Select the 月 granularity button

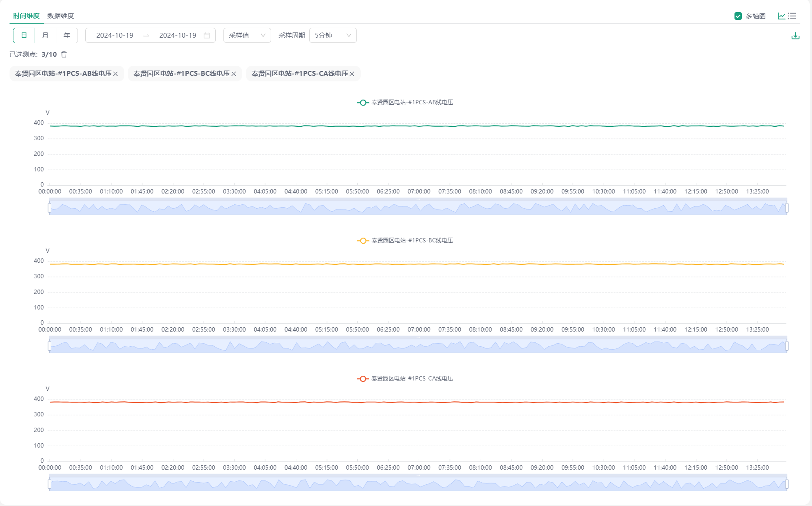[x=45, y=35]
